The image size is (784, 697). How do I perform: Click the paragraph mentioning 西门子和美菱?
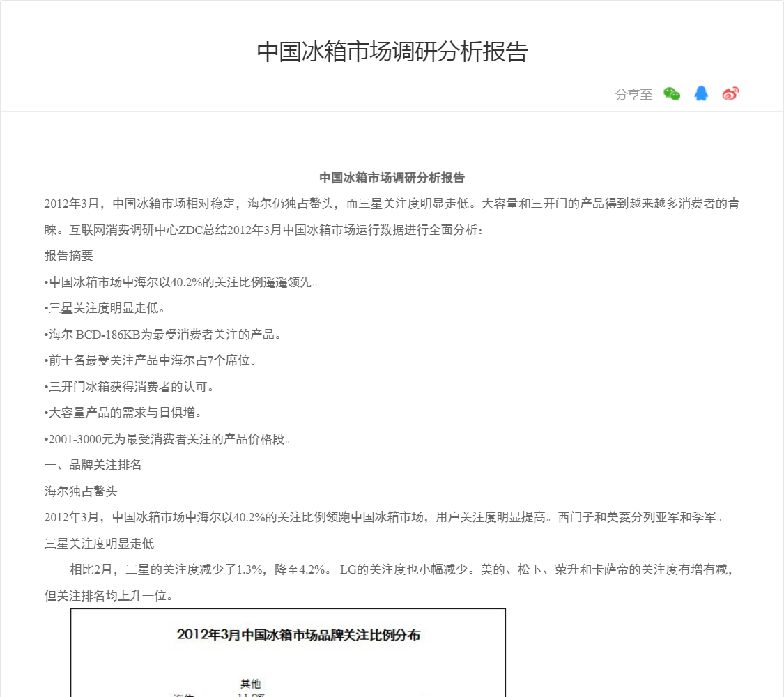click(384, 517)
